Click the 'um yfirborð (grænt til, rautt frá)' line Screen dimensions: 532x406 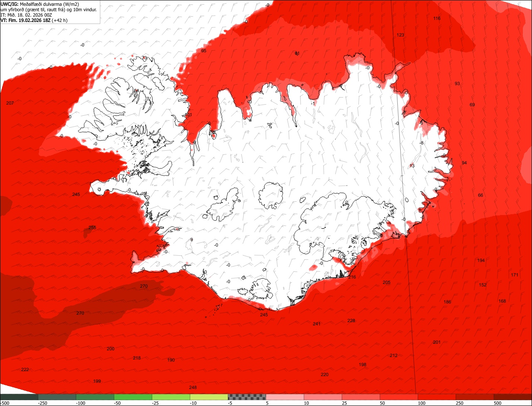49,9
